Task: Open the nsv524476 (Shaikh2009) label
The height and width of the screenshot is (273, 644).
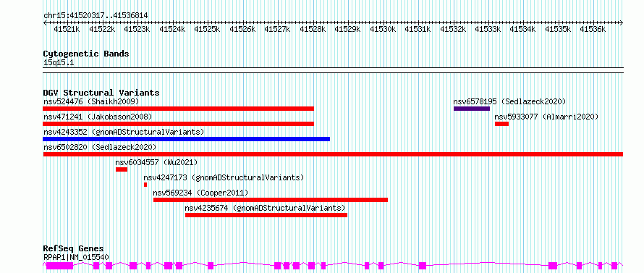Action: [x=91, y=101]
